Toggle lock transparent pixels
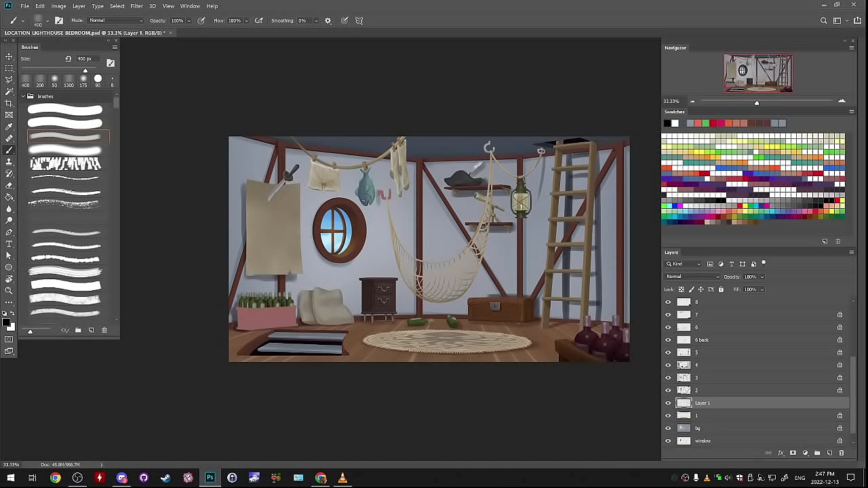Image resolution: width=868 pixels, height=488 pixels. pyautogui.click(x=682, y=289)
